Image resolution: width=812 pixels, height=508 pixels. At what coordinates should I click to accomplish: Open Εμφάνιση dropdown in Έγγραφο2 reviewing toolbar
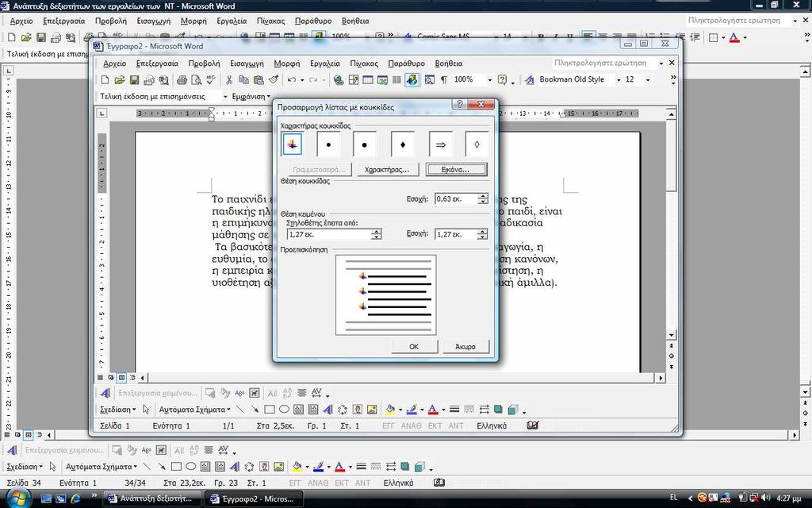pos(251,96)
